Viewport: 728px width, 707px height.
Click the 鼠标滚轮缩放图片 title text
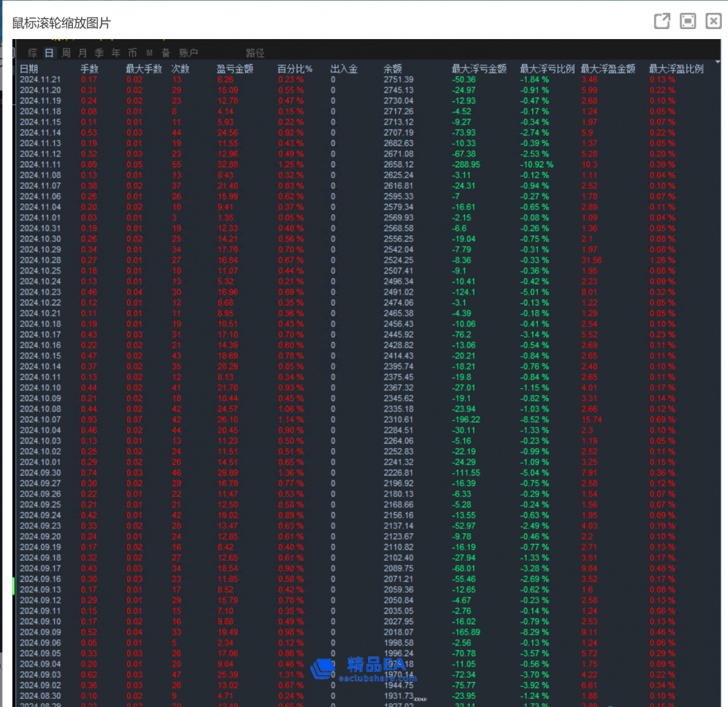point(61,23)
